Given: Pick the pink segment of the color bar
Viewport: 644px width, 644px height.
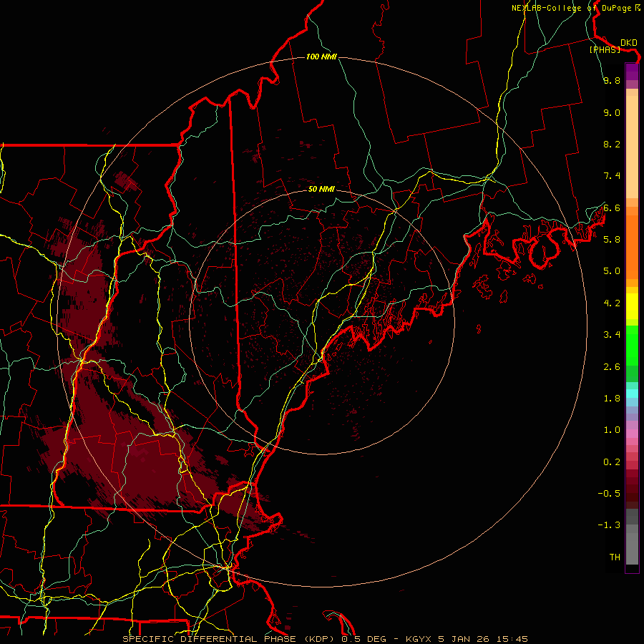Looking at the screenshot, I should (x=632, y=434).
